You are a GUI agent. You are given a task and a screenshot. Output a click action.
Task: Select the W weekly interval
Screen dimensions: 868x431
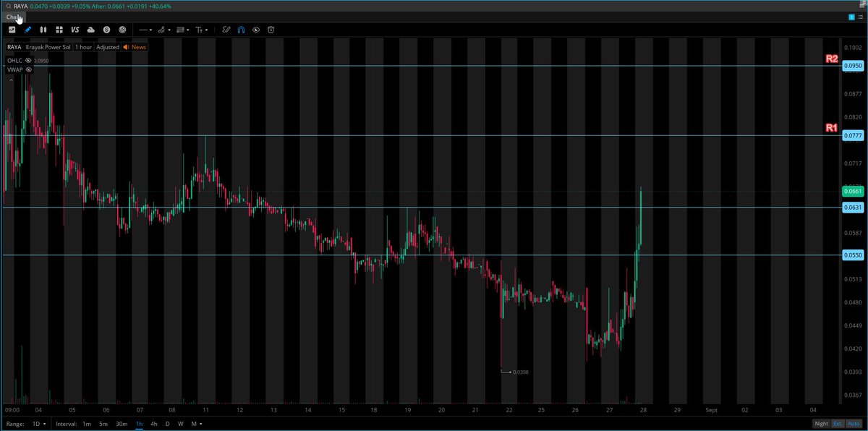(180, 424)
